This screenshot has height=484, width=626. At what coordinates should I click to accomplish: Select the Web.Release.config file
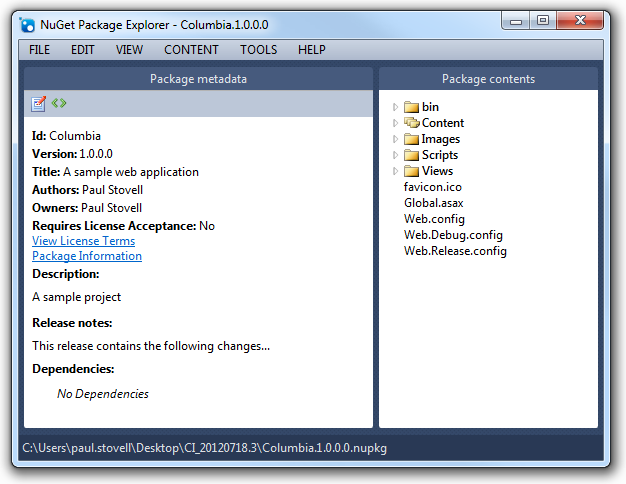(455, 251)
